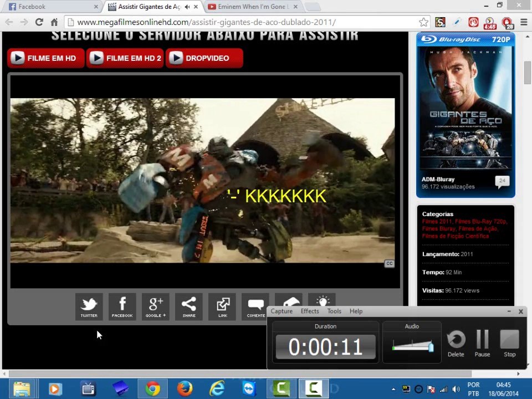Image resolution: width=532 pixels, height=399 pixels.
Task: Choose the DROPVIDEO server
Action: pos(204,58)
